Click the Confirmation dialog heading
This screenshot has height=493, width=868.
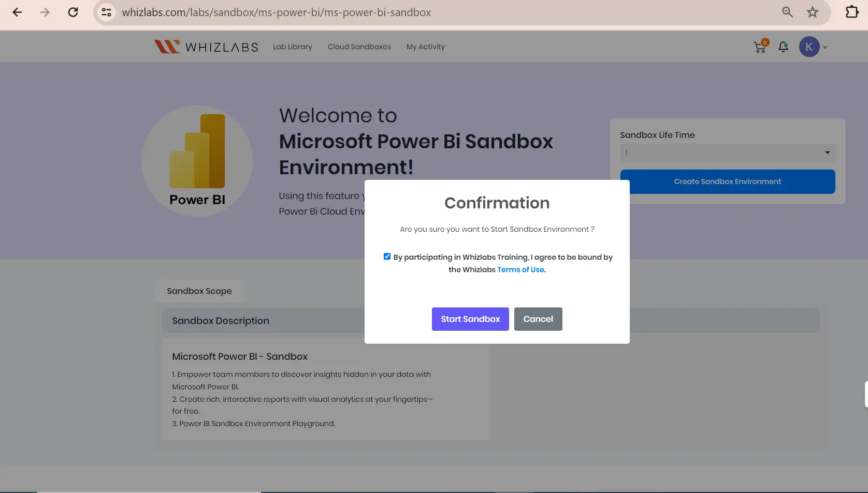tap(497, 203)
